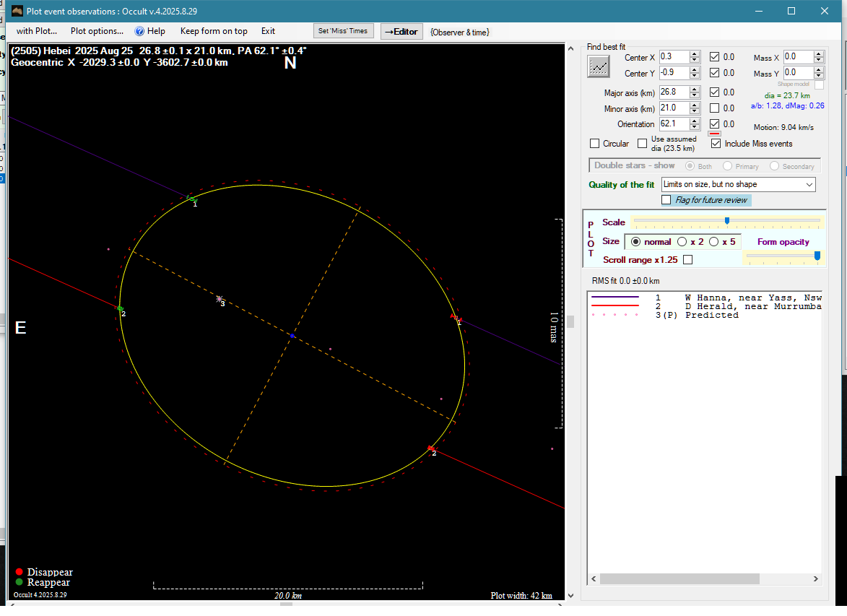The width and height of the screenshot is (847, 616).
Task: Enable the Circular checkbox
Action: point(595,144)
